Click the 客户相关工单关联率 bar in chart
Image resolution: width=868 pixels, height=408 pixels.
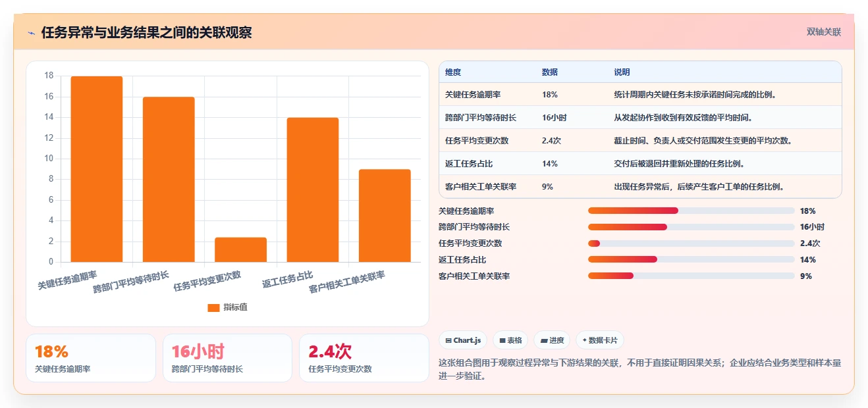(385, 216)
